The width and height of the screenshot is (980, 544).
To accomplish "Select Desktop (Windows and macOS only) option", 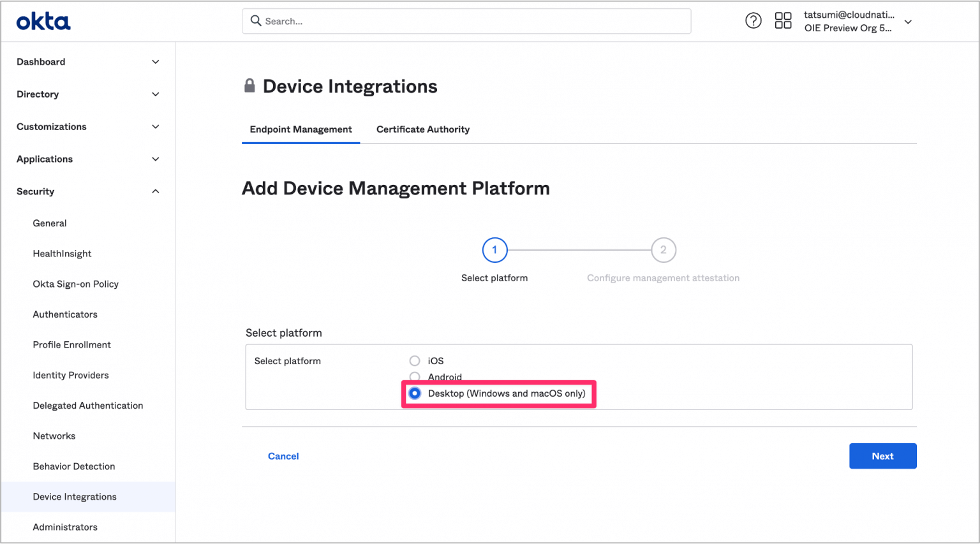I will tap(415, 393).
